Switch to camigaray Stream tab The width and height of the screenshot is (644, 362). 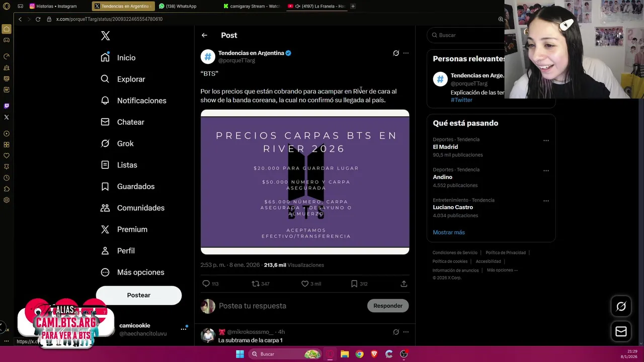click(x=252, y=6)
